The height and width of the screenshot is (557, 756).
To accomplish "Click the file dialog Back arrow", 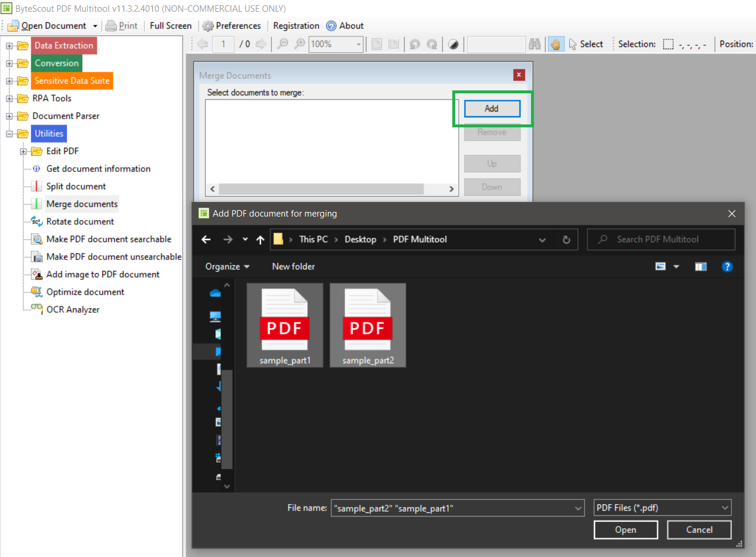I will 206,239.
